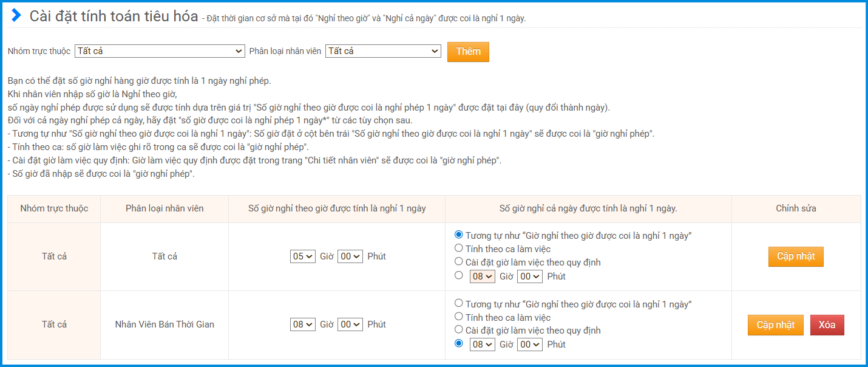Image resolution: width=868 pixels, height=367 pixels.
Task: Select first row "Tính theo ca làm việc" option
Action: pos(459,248)
